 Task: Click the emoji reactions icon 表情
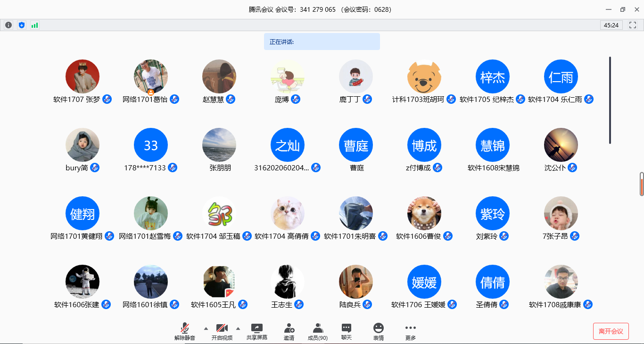pos(378,329)
